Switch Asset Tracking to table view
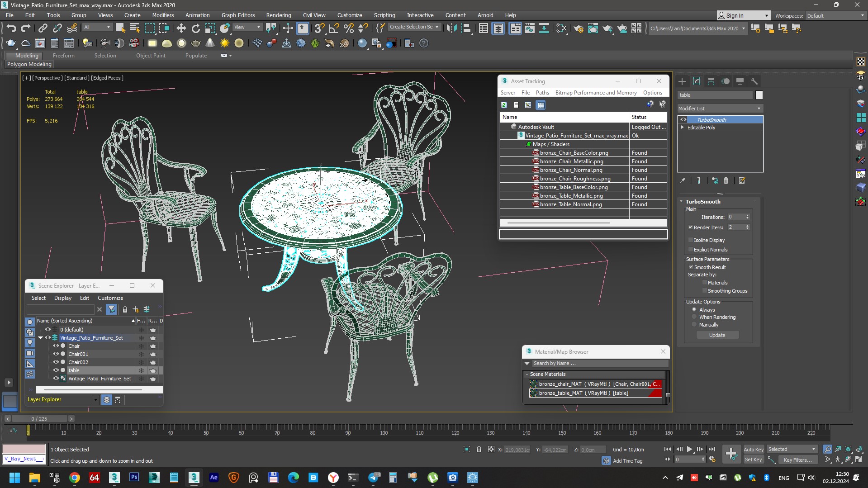This screenshot has height=488, width=868. (541, 105)
